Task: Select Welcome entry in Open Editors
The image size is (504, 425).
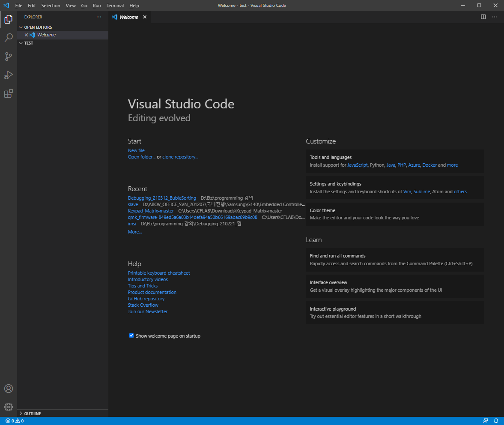Action: [x=63, y=35]
